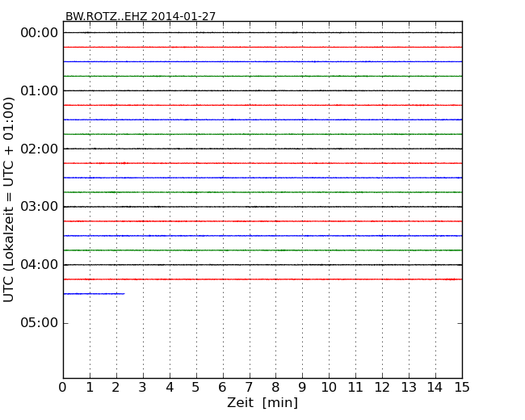
Task: Click the y-axis label UTC (Lokalzeit = UTC + 01:00)
Action: pos(8,199)
